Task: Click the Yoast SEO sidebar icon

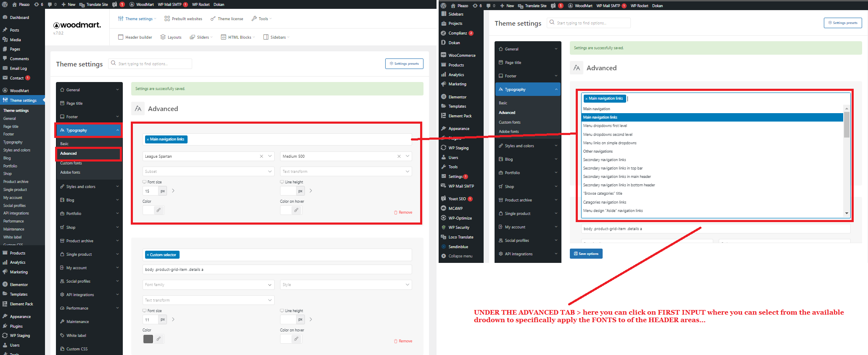Action: (x=444, y=199)
